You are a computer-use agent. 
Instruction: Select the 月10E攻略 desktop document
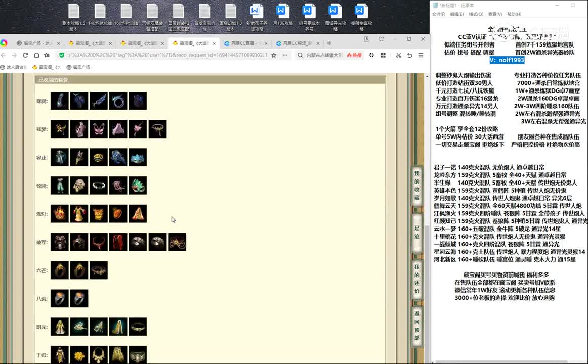click(282, 15)
